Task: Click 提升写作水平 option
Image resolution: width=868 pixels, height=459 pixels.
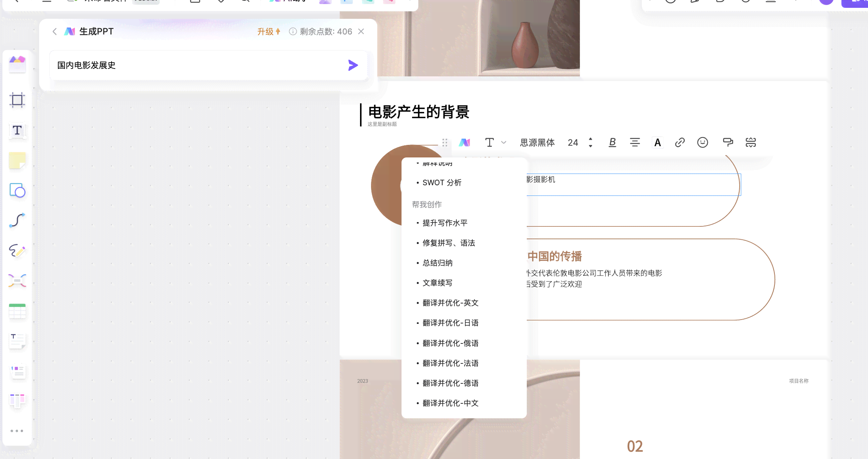Action: tap(444, 223)
